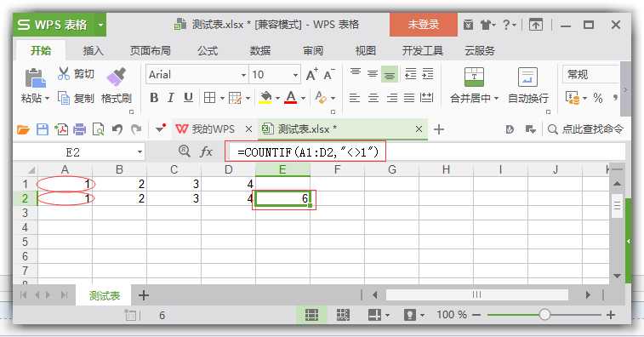Apply the red font color A
Viewport: 644px width, 337px height.
coord(290,97)
